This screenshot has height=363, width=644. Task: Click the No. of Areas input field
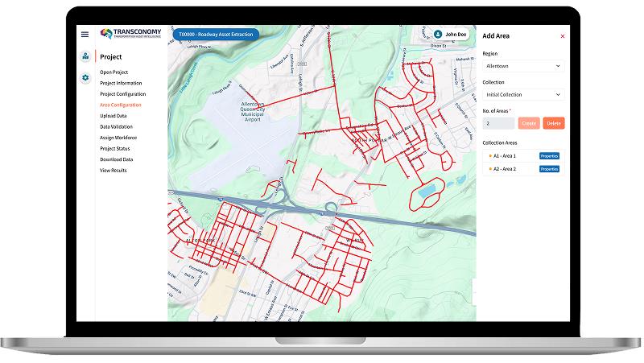(498, 123)
